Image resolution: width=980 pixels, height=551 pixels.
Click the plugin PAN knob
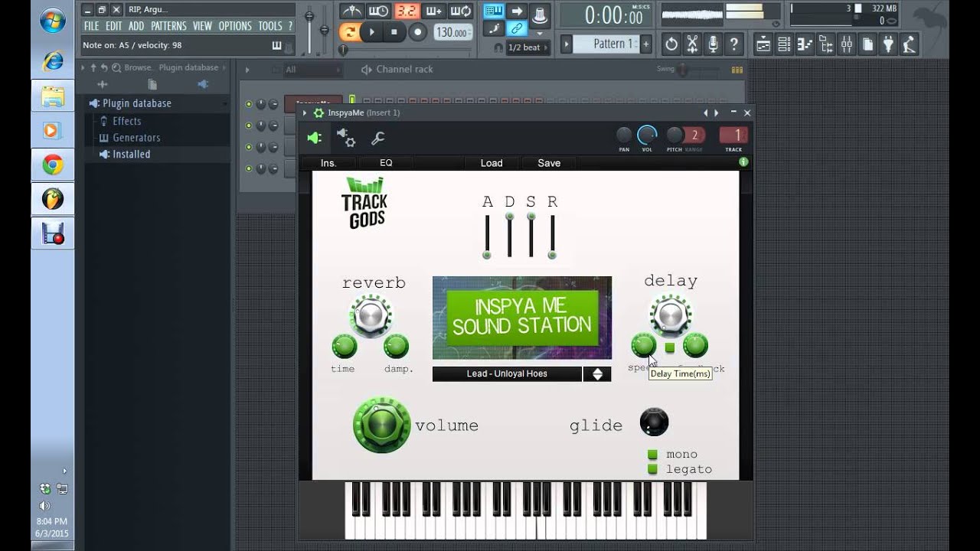[624, 135]
